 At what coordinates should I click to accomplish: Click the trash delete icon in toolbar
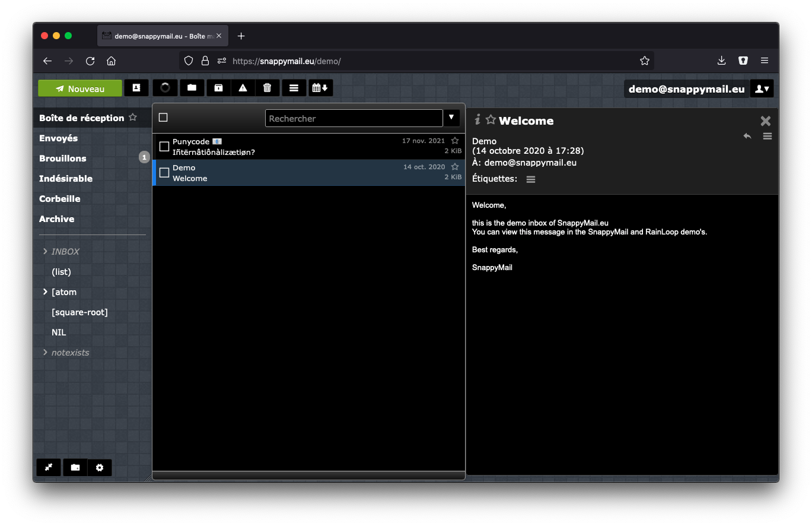(x=268, y=88)
